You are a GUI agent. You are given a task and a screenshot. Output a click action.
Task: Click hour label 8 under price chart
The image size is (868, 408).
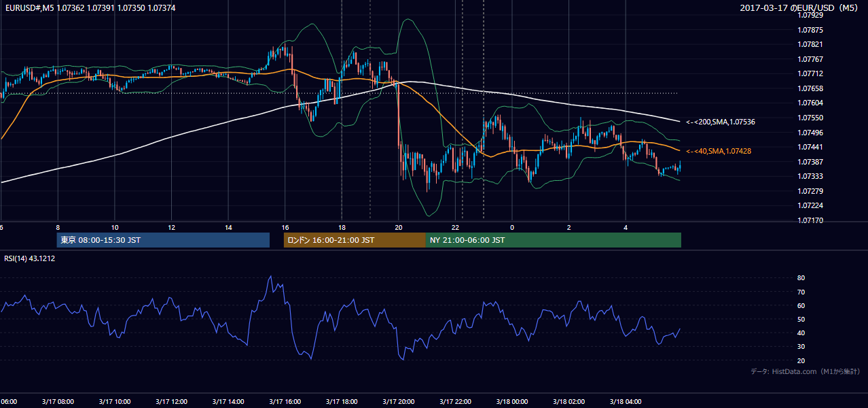58,228
